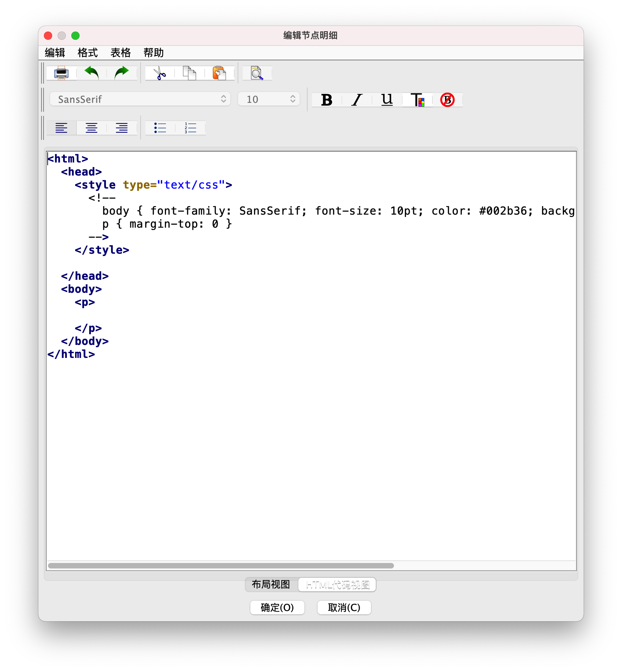Click the </head> closing tag
Screen dimensions: 622x672
click(x=85, y=276)
